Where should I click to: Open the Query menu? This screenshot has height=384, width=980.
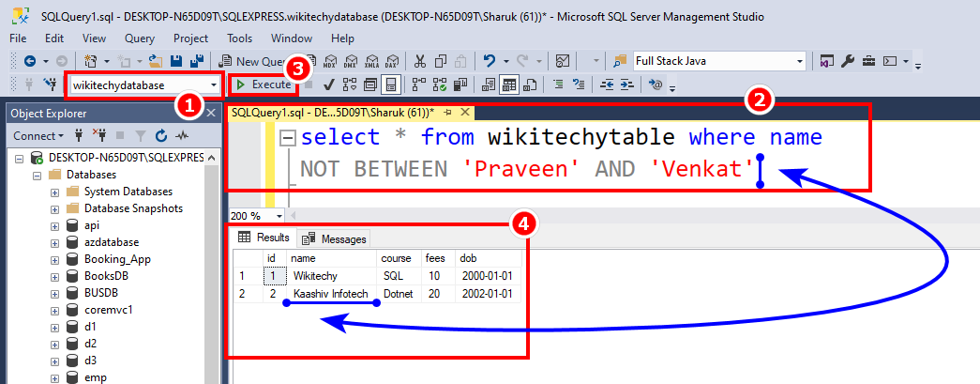(140, 38)
